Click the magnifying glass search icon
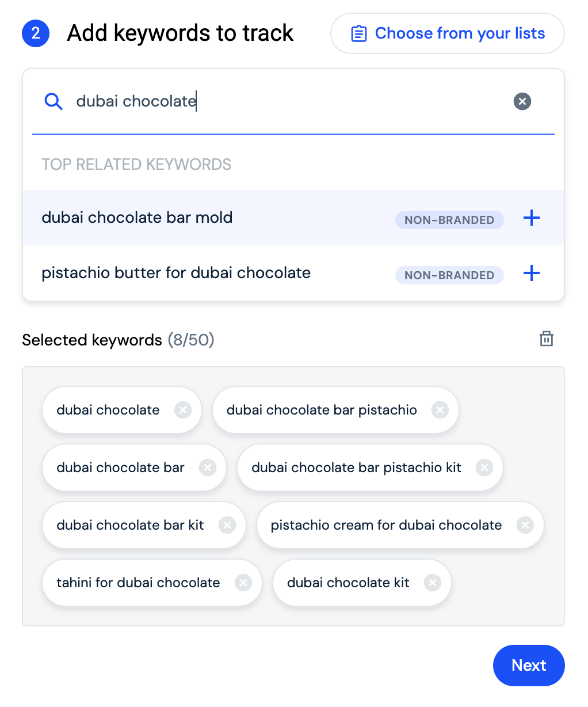 tap(54, 102)
